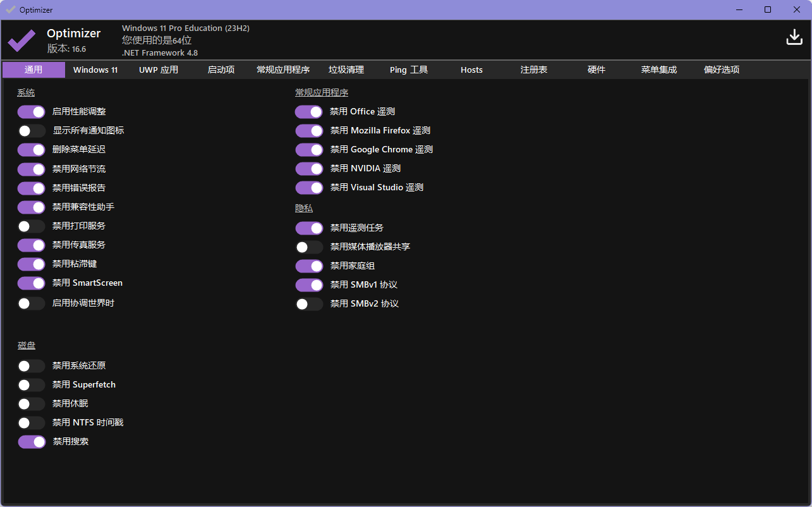Click the Optimizer checkmark logo
This screenshot has width=812, height=507.
pyautogui.click(x=21, y=39)
